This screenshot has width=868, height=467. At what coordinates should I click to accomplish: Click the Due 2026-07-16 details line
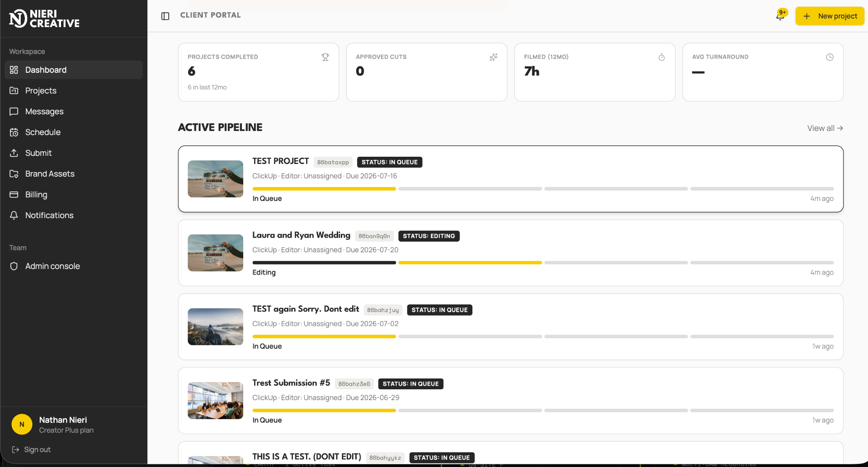point(325,176)
